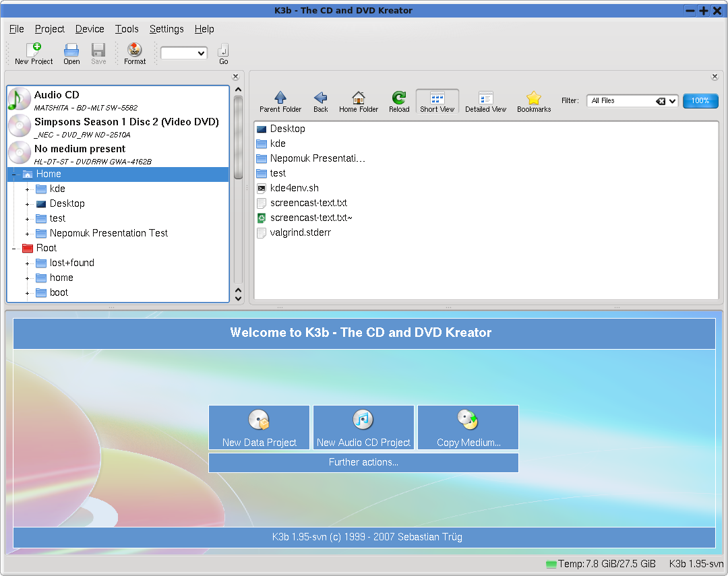Select the Audio CD device icon
This screenshot has width=728, height=576.
pos(19,99)
